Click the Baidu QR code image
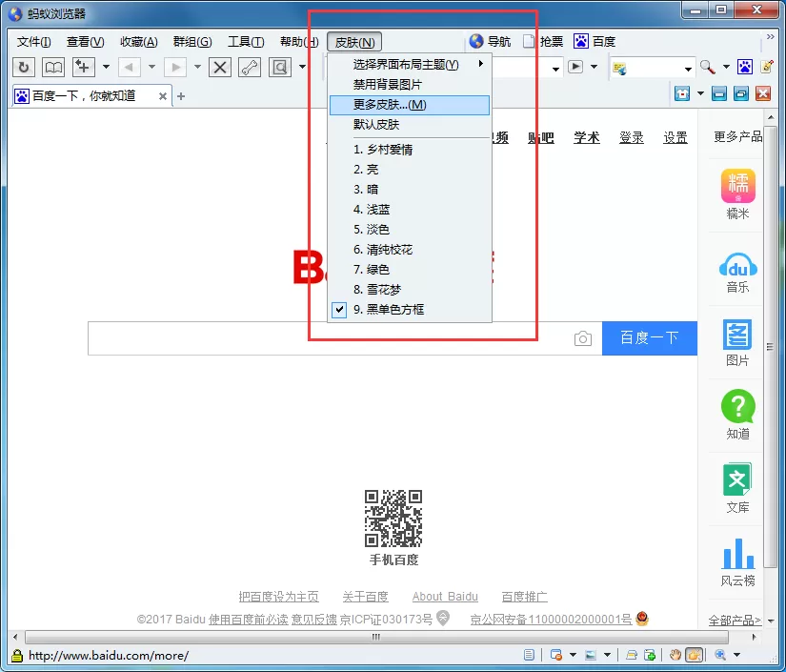Viewport: 786px width, 672px height. [x=393, y=518]
